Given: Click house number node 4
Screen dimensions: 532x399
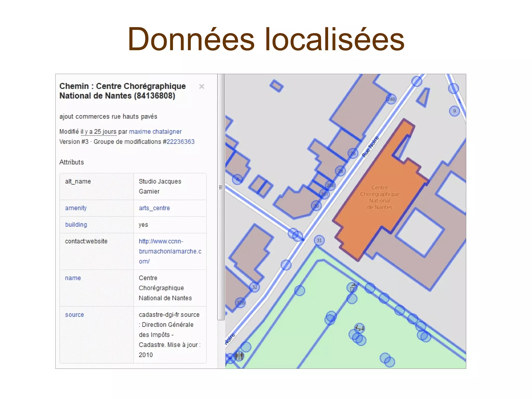Looking at the screenshot, I should [x=237, y=179].
